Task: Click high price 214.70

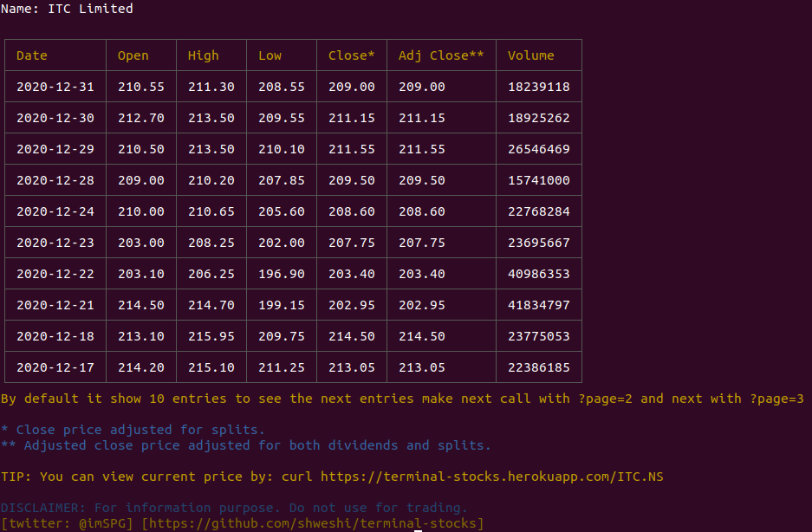Action: [x=211, y=305]
